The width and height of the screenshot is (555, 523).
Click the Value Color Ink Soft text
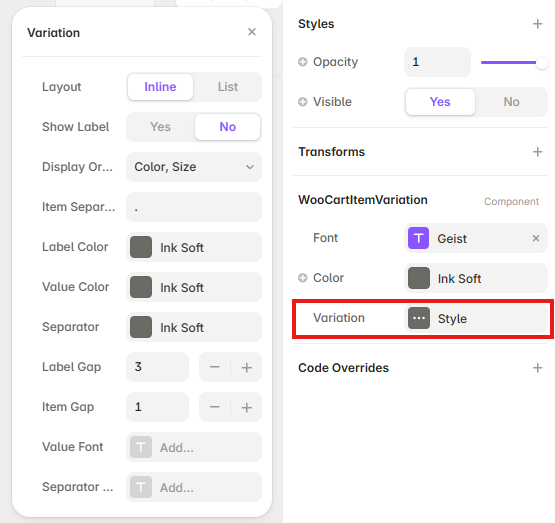(182, 288)
